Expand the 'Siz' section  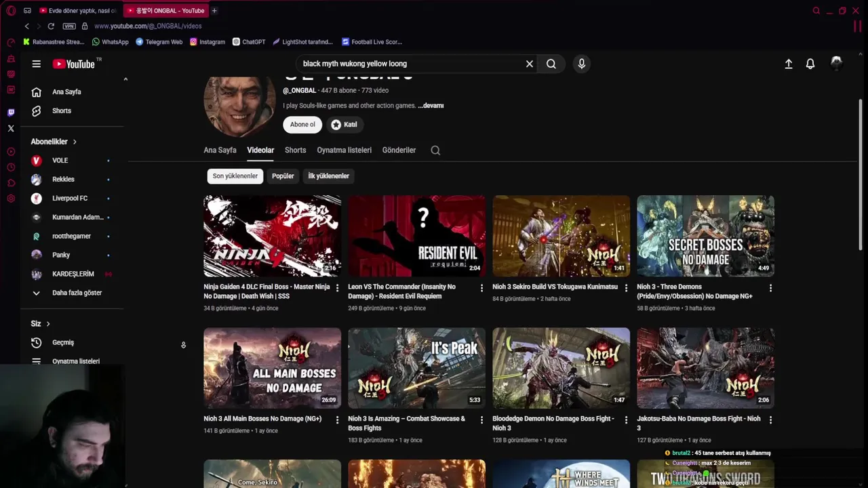41,324
